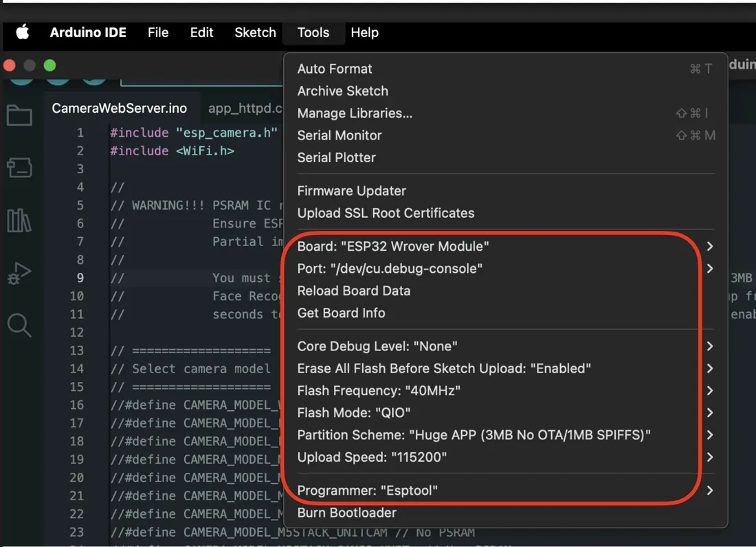The height and width of the screenshot is (547, 756).
Task: Open the Boards Manager sidebar icon
Action: [x=20, y=168]
